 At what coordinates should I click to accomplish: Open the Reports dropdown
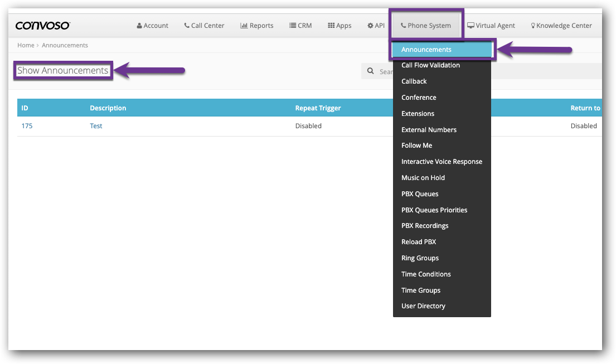tap(256, 26)
